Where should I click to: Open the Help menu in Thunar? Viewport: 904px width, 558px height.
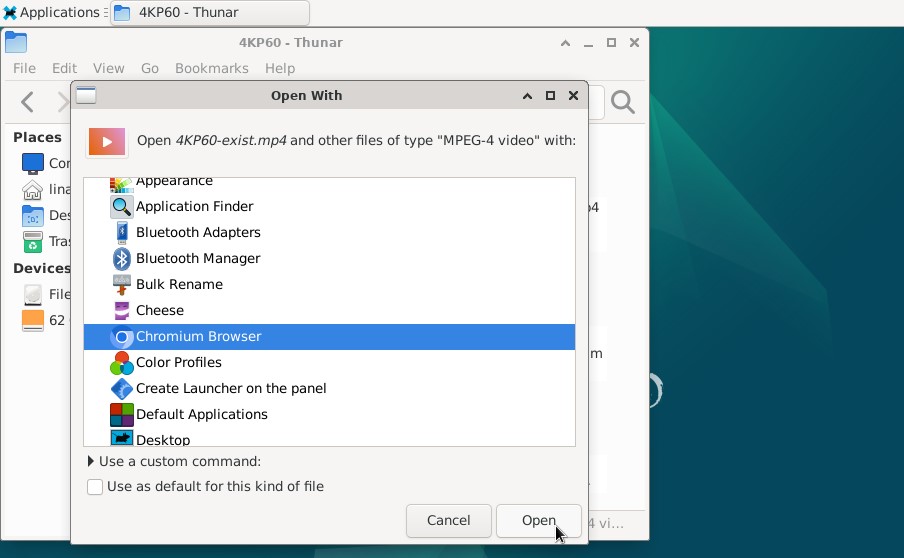[x=280, y=68]
